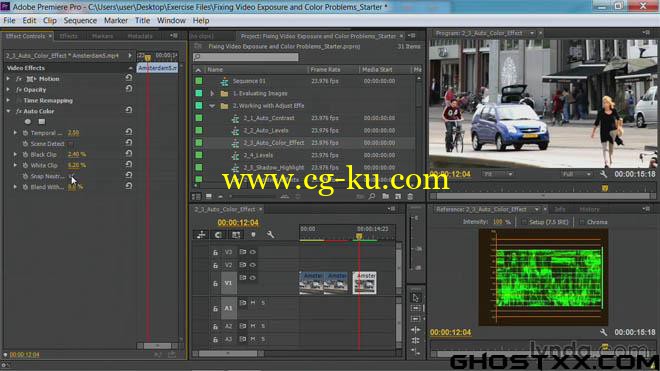Toggle Snap in the timeline
The height and width of the screenshot is (371, 660).
[x=218, y=235]
